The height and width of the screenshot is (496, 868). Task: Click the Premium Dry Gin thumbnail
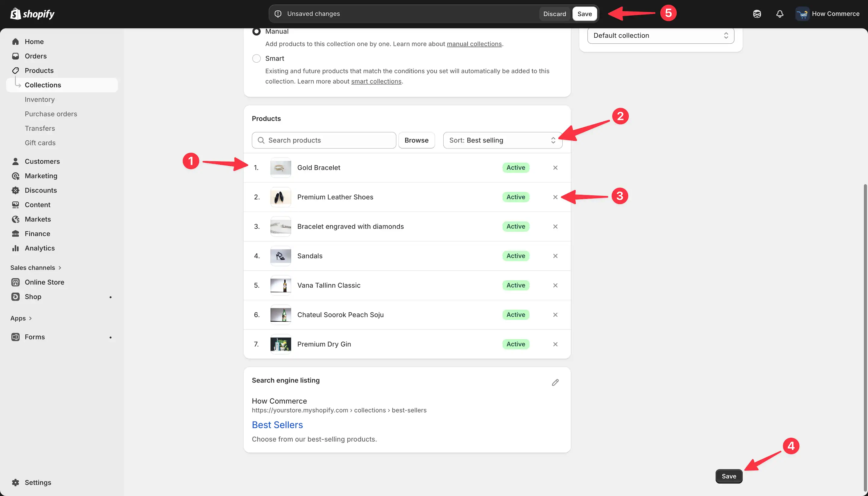pyautogui.click(x=280, y=345)
